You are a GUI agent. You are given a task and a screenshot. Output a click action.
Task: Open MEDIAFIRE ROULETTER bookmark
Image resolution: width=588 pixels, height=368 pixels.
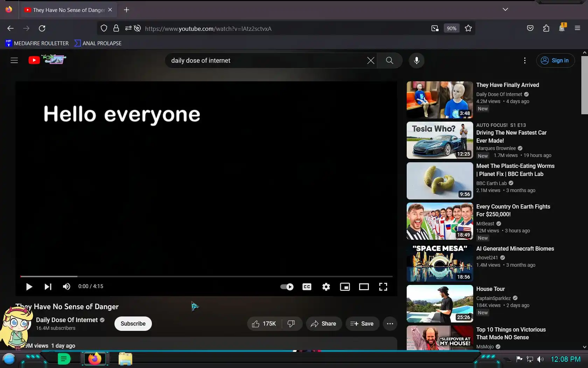pos(37,43)
